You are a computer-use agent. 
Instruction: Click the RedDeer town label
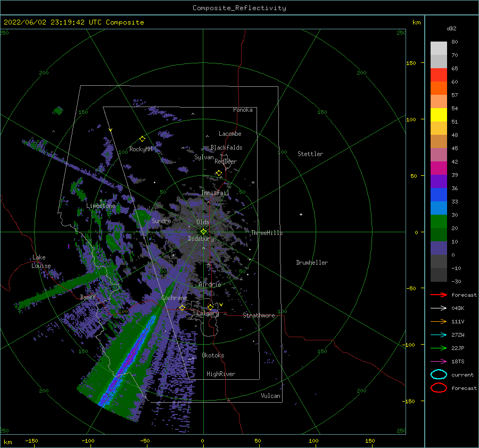[226, 161]
